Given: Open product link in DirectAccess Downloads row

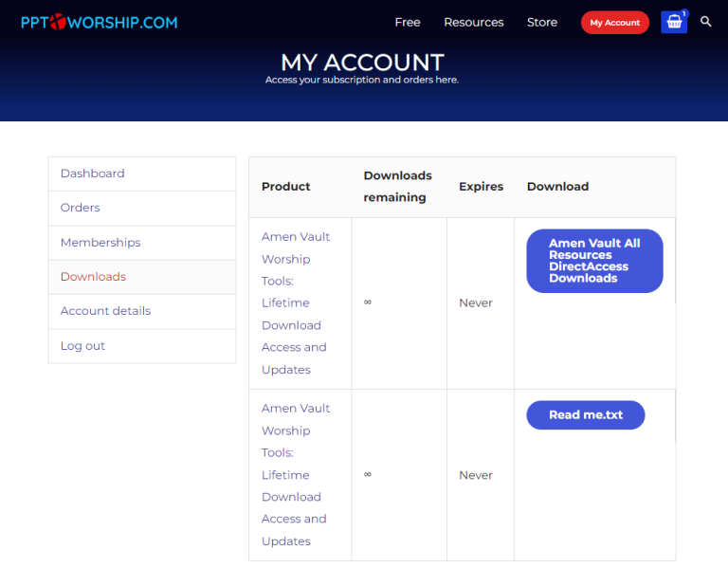Looking at the screenshot, I should point(295,302).
